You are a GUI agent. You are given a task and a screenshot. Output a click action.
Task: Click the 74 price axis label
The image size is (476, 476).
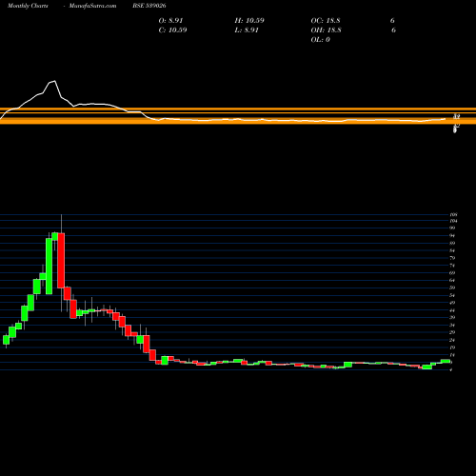[x=452, y=266]
